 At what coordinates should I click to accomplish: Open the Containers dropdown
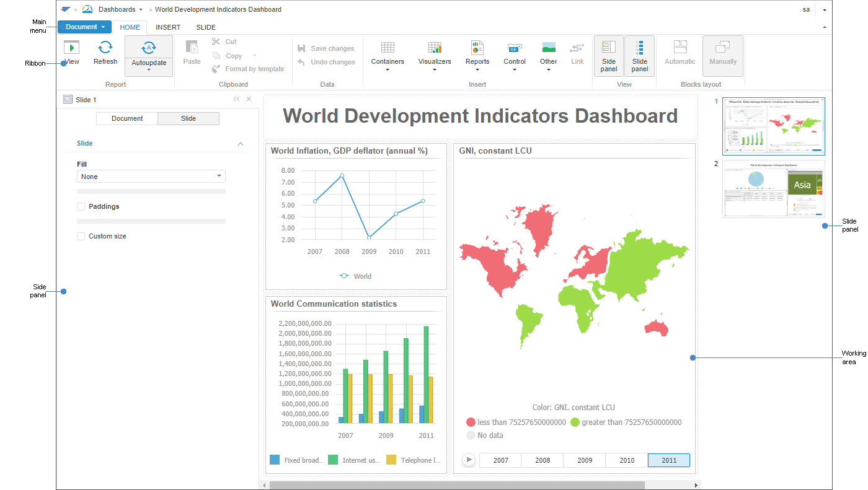[387, 56]
